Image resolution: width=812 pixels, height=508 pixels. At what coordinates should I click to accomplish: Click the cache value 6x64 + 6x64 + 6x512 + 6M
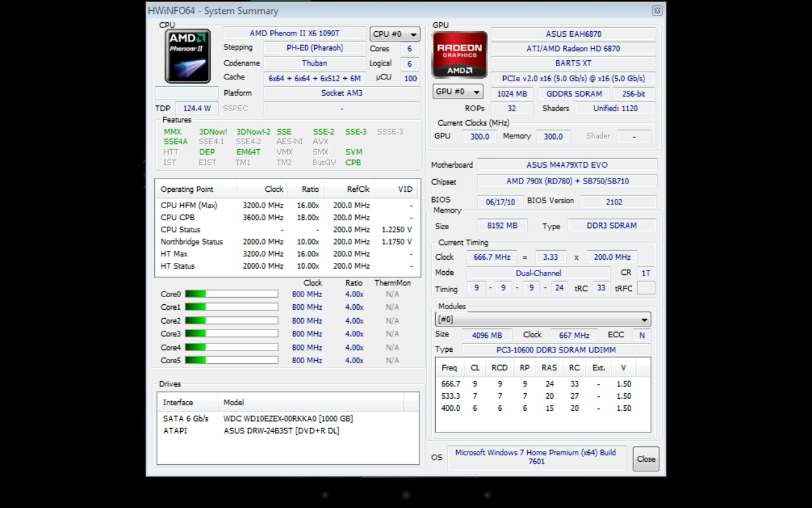pos(315,78)
